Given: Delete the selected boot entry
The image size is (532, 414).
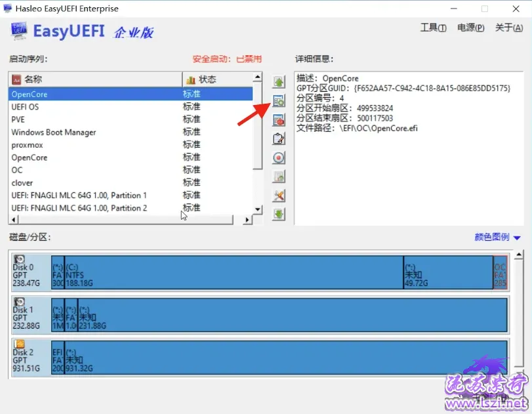Looking at the screenshot, I should 279,120.
